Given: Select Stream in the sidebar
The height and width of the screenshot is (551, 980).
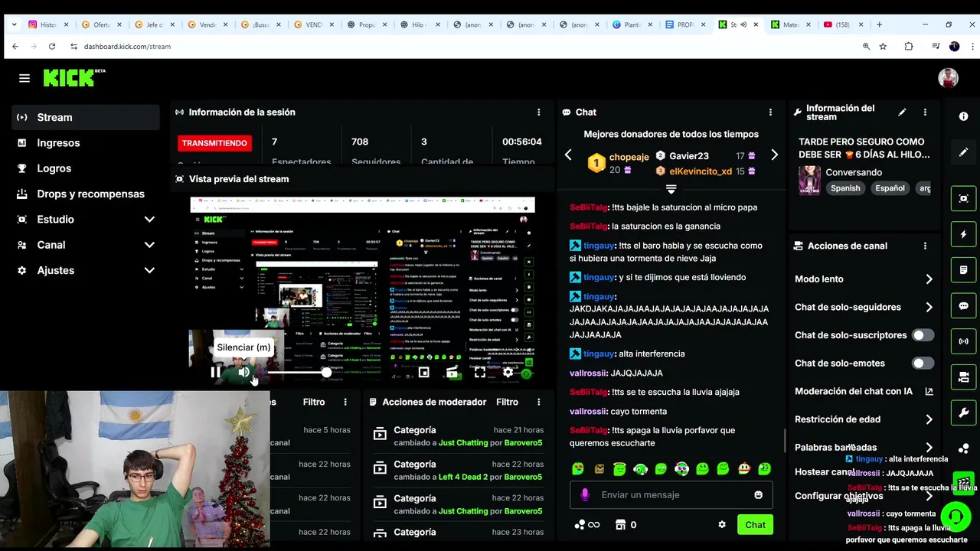Looking at the screenshot, I should point(86,117).
